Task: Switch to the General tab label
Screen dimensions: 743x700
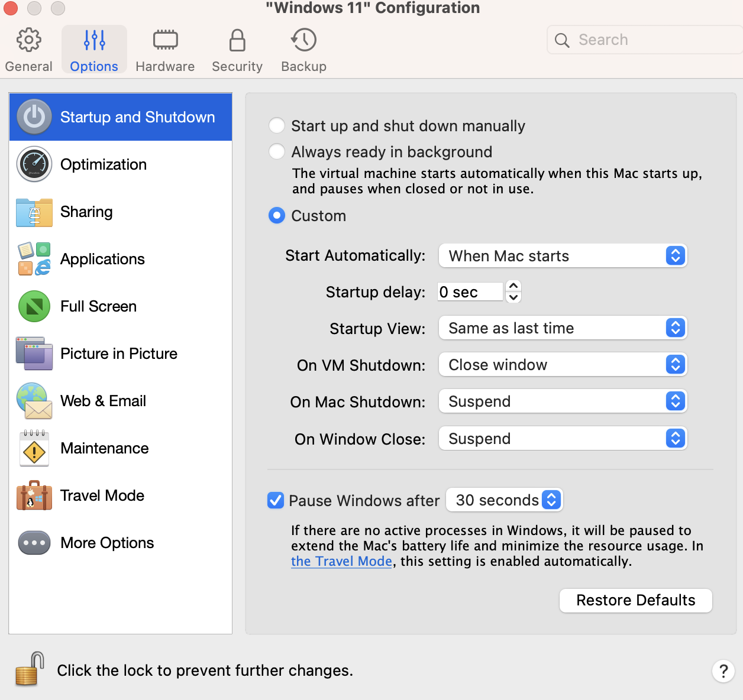Action: [x=28, y=66]
